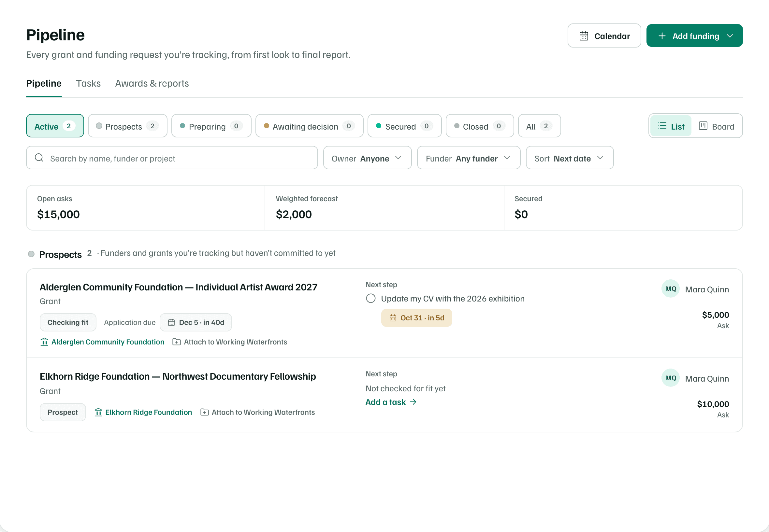Click the Elkhorn funder building icon

98,412
